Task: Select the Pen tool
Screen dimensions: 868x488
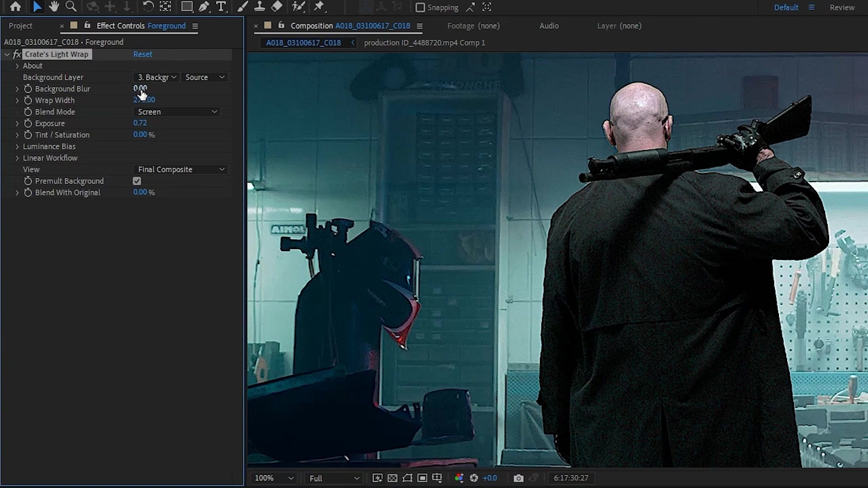Action: click(204, 6)
